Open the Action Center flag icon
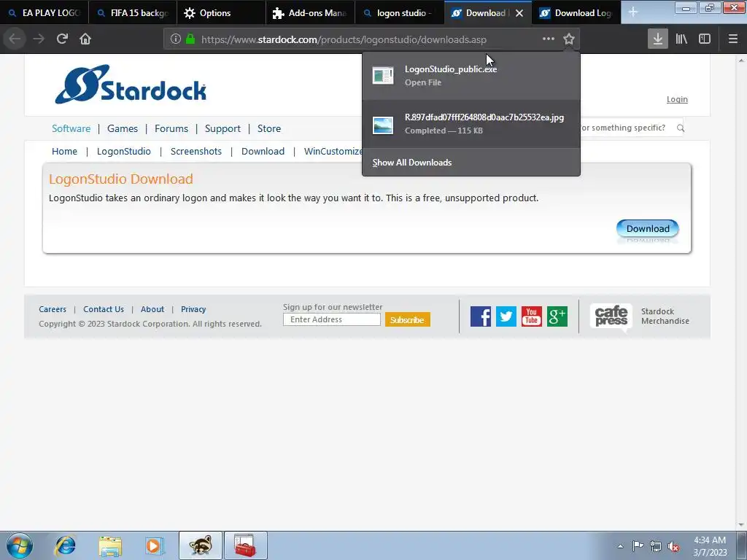The height and width of the screenshot is (560, 747). click(x=638, y=545)
